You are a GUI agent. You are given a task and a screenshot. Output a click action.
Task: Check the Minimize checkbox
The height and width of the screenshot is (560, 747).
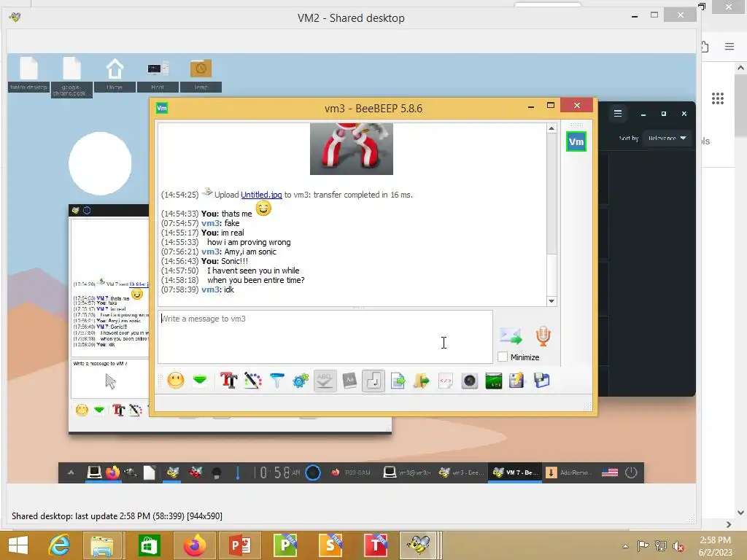pos(503,357)
